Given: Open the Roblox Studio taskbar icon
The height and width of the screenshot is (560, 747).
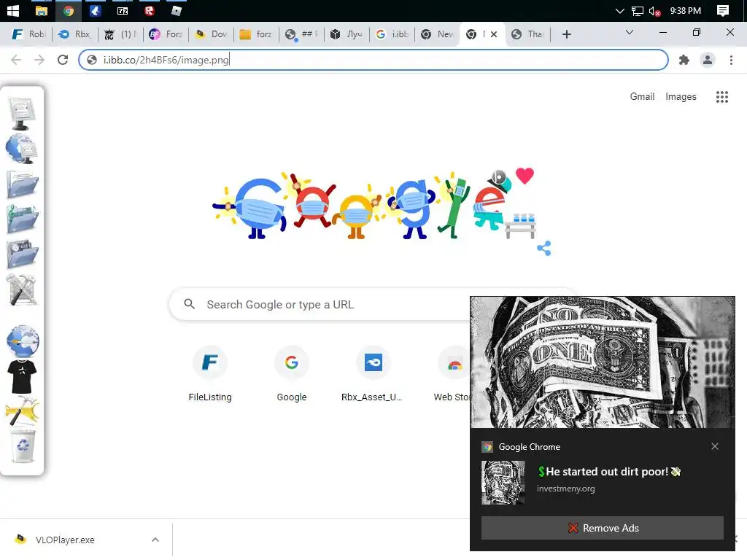Looking at the screenshot, I should coord(177,10).
